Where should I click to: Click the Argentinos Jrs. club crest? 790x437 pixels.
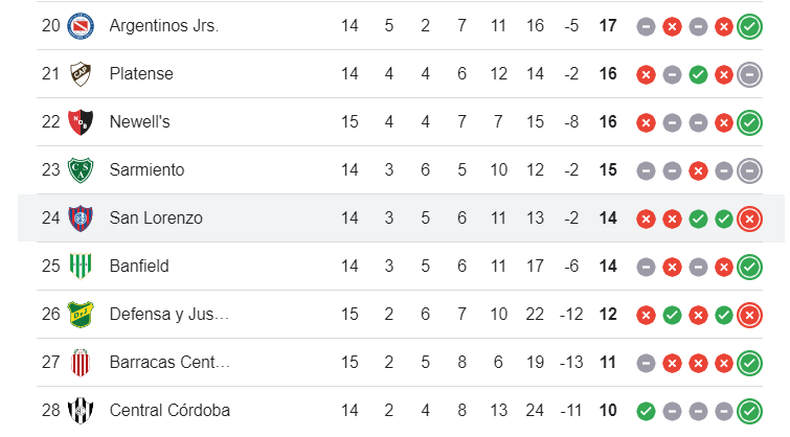[x=81, y=26]
